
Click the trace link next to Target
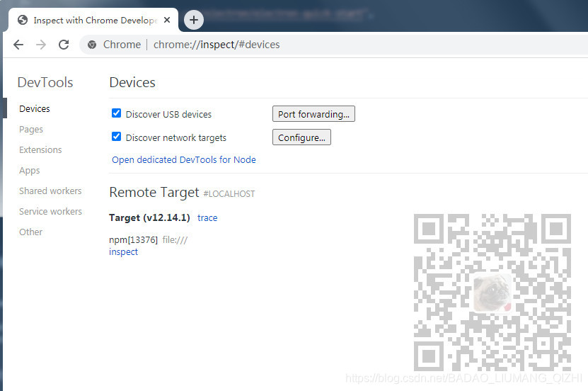point(207,218)
